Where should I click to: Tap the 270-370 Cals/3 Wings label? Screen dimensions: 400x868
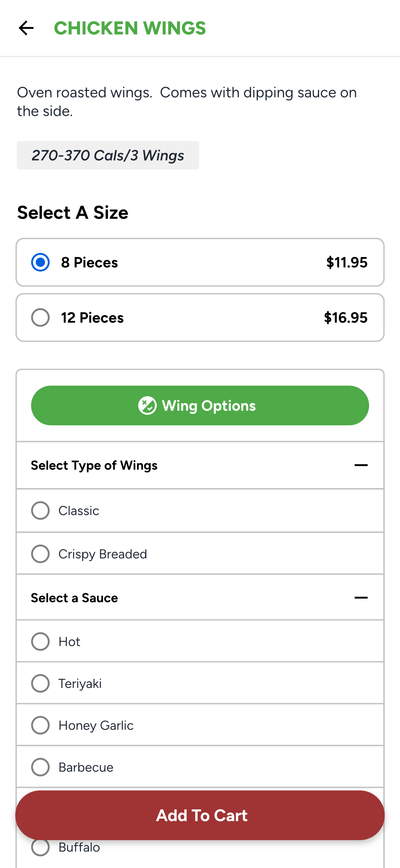pos(108,155)
